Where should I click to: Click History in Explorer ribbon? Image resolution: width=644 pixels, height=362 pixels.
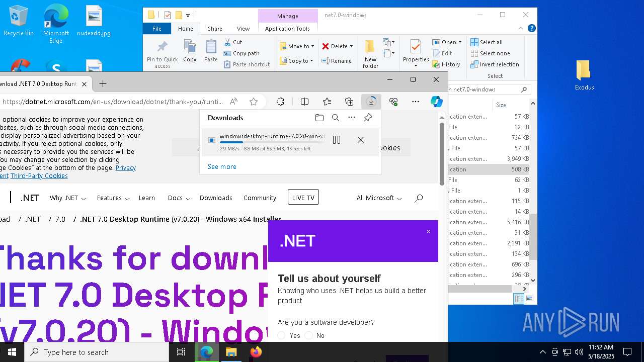[446, 64]
